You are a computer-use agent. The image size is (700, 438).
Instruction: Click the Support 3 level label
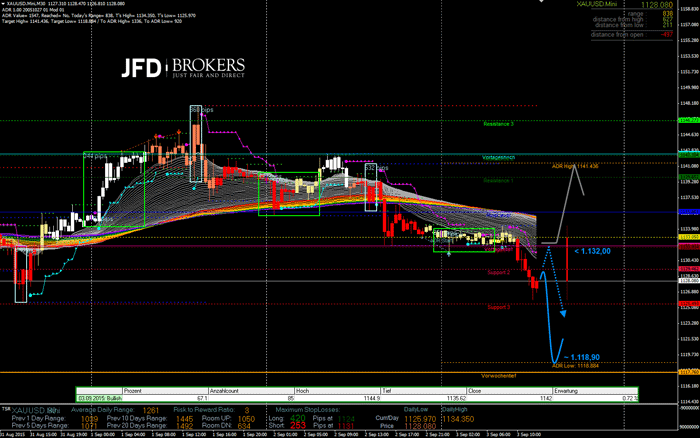(498, 307)
